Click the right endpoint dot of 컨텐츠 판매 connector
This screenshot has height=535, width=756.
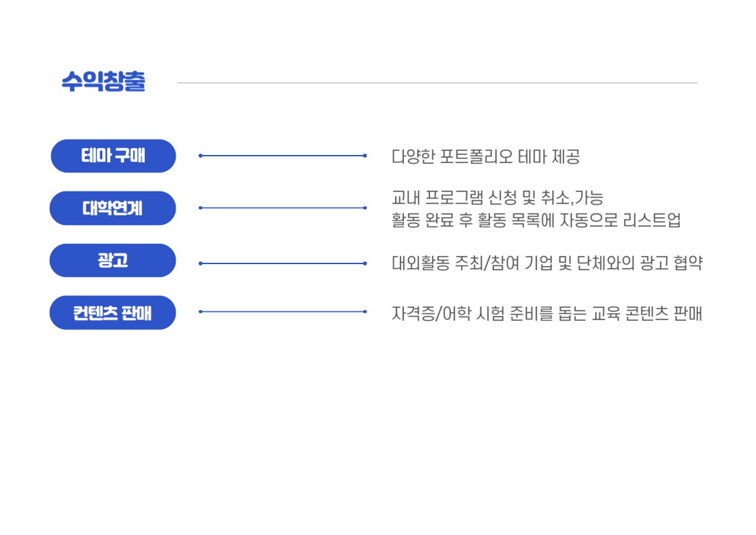tap(365, 312)
